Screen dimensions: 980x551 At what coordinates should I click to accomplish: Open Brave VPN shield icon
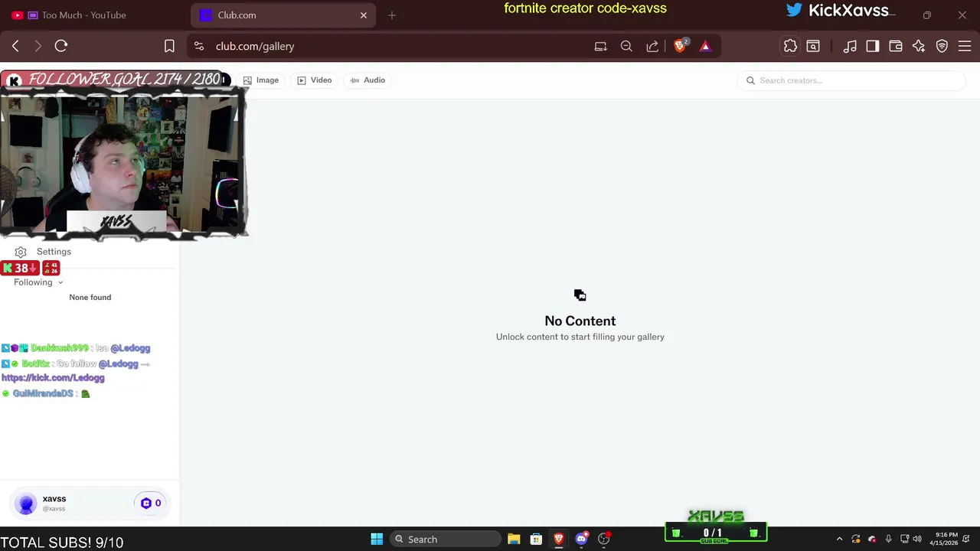click(x=942, y=46)
